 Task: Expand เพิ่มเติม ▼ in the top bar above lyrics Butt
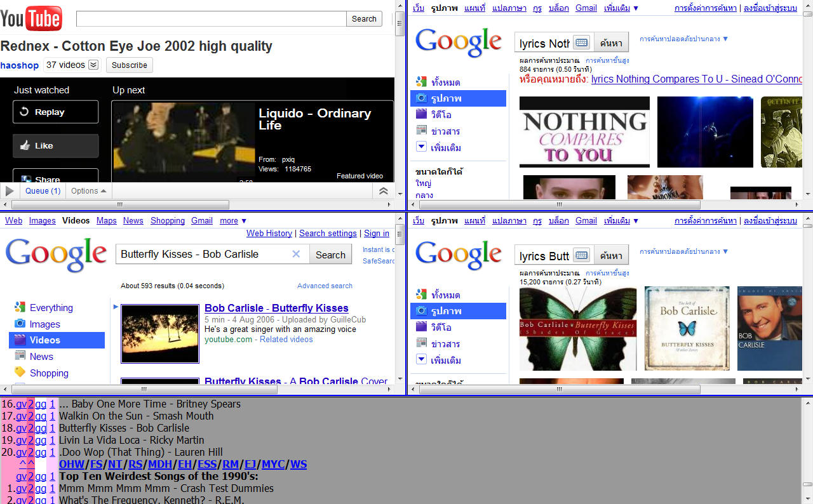coord(621,220)
